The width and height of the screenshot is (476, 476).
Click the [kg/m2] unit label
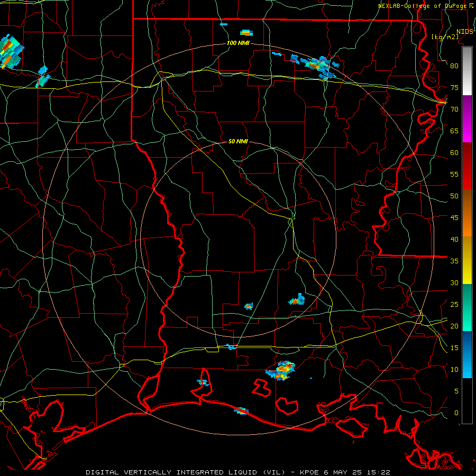click(x=445, y=37)
